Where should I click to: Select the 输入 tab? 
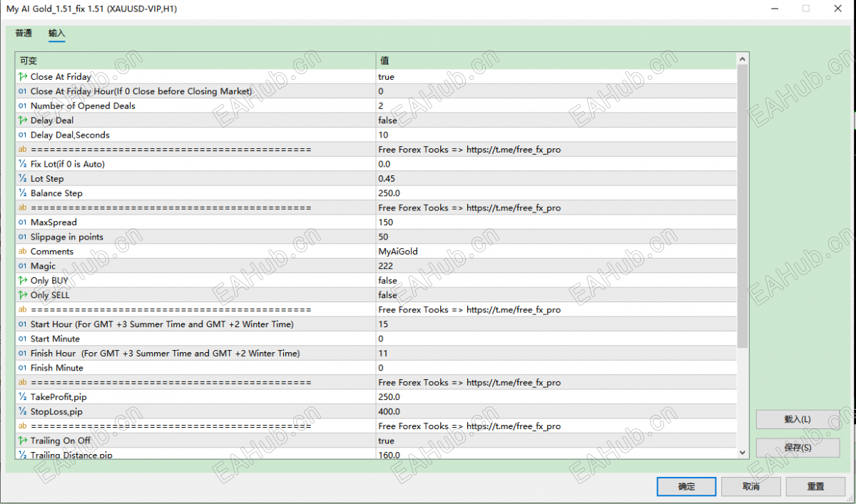pos(57,34)
